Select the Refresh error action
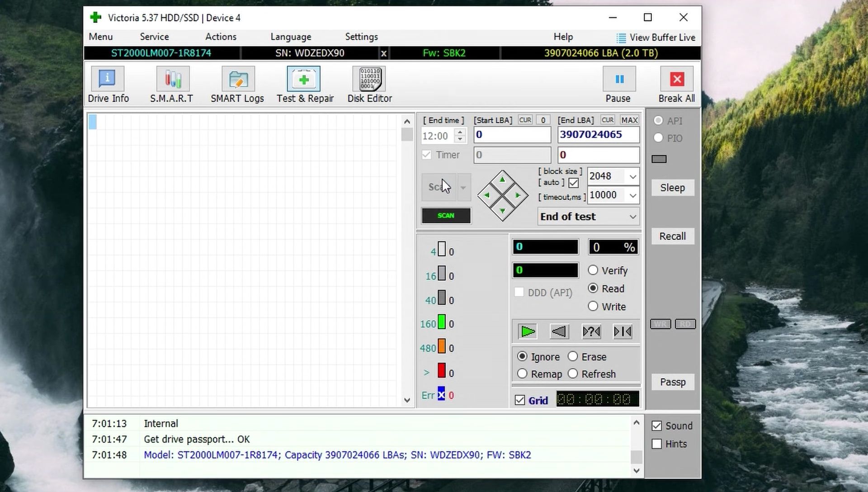The image size is (868, 492). (x=573, y=374)
